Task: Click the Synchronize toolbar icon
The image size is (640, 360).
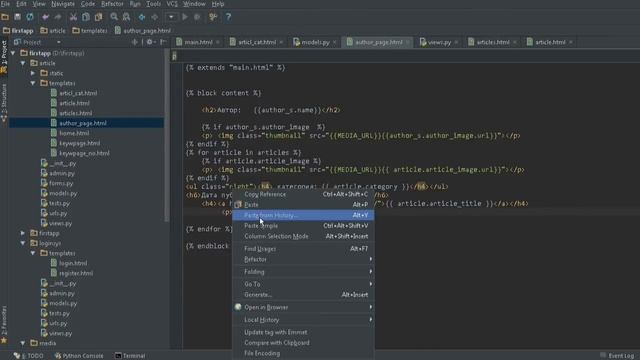Action: (30, 17)
